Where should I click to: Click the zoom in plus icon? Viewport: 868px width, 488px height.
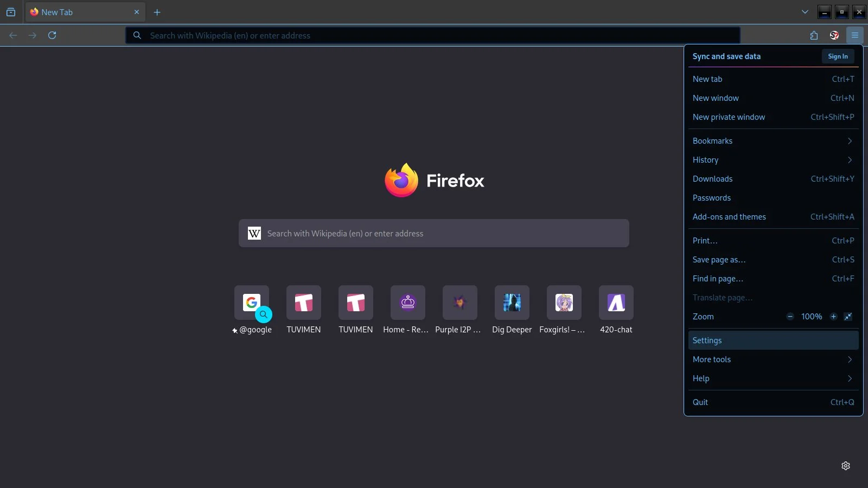[x=833, y=317]
